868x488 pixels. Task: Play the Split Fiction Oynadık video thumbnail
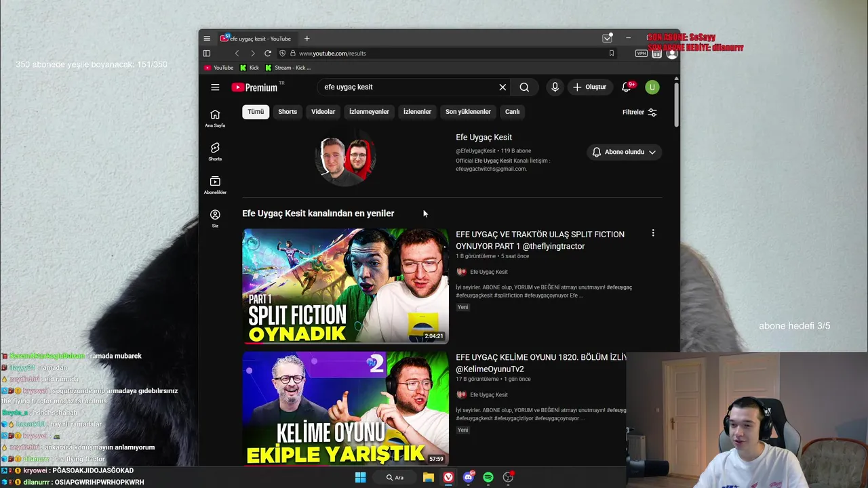point(345,286)
